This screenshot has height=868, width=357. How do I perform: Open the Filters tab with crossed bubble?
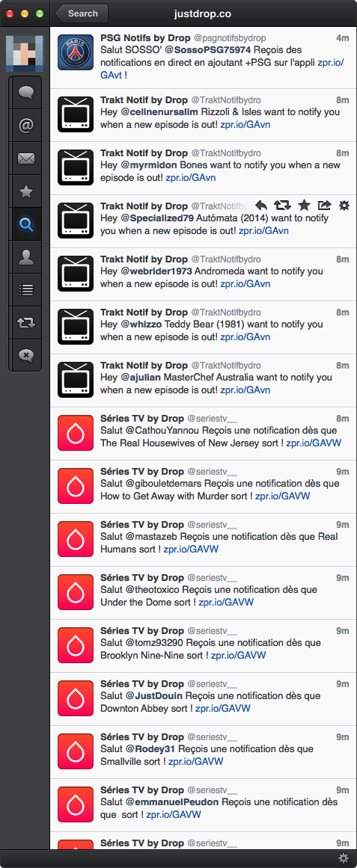pos(25,355)
